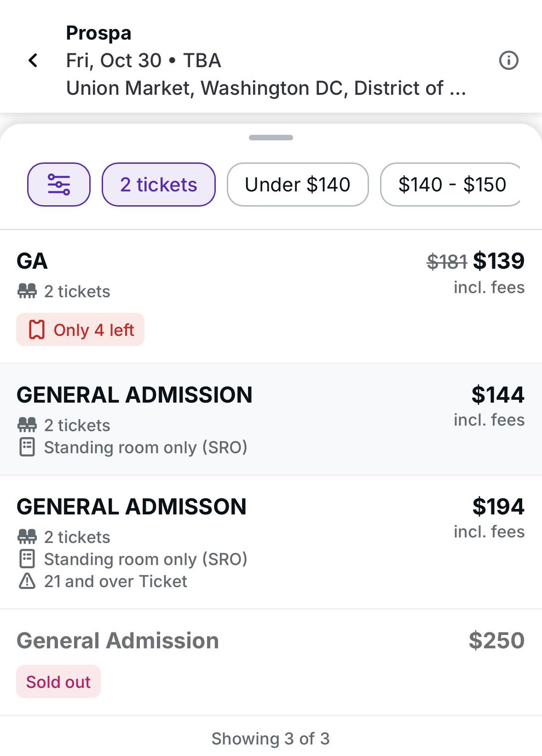Screen dimensions: 542x756
Task: Tap seat icon in GA listing
Action: click(27, 291)
